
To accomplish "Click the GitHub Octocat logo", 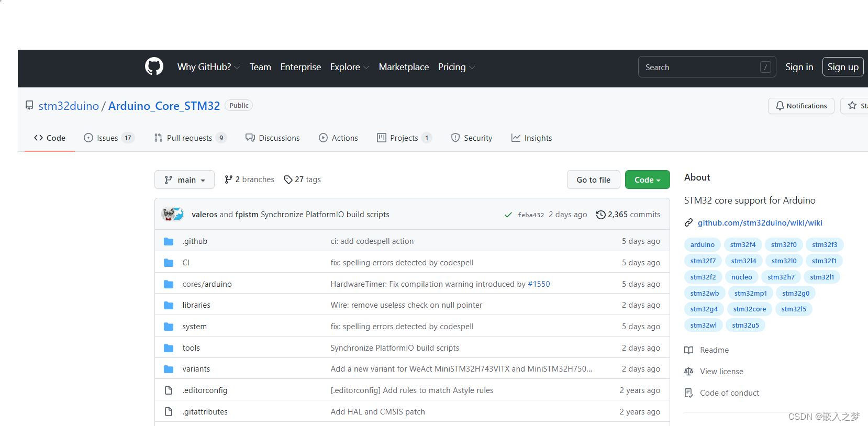I will point(154,67).
